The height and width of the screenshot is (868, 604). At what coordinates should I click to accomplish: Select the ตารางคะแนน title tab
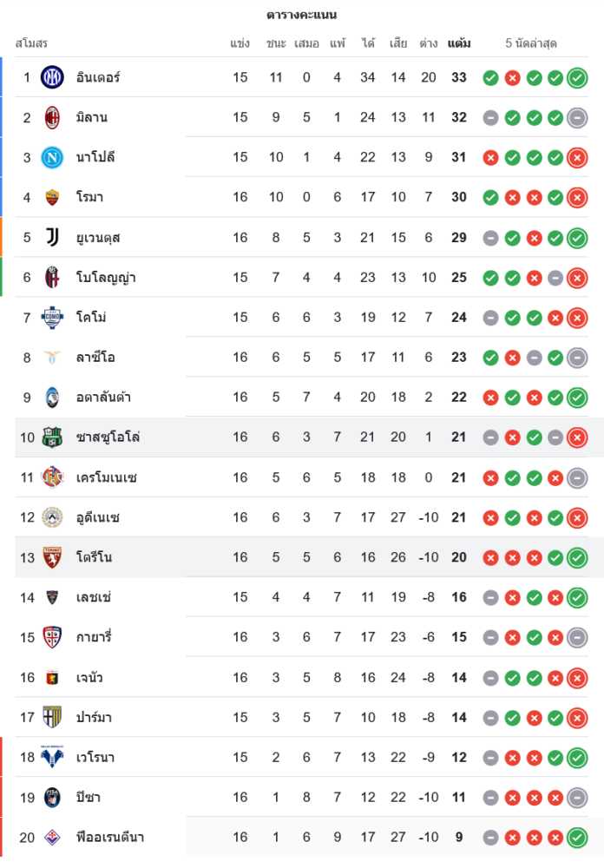[302, 15]
